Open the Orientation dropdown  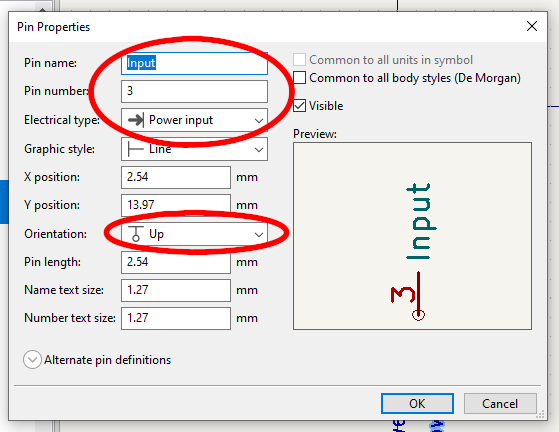click(x=194, y=234)
